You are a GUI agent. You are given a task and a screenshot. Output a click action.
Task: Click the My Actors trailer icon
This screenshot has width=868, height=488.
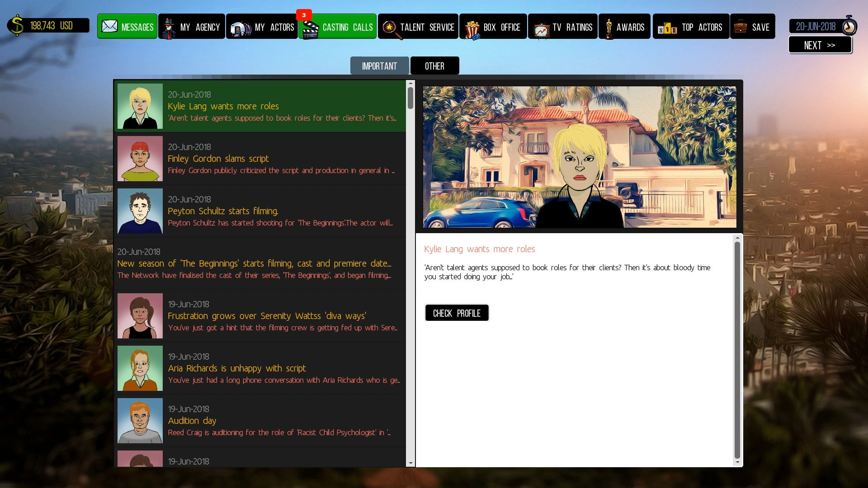241,28
